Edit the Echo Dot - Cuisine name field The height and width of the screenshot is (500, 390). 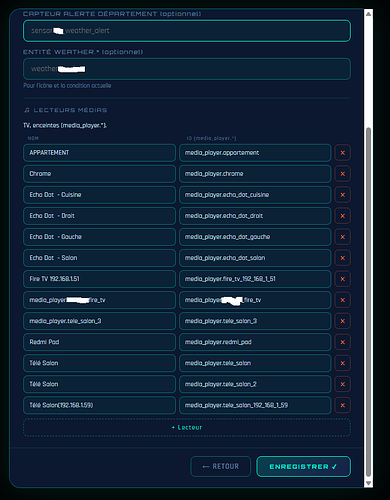click(x=99, y=195)
